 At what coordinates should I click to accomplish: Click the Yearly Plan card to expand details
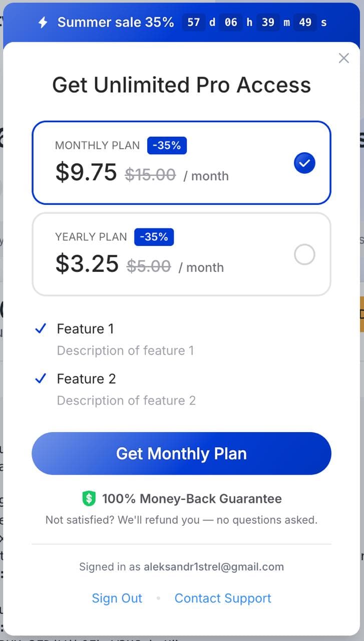[181, 253]
